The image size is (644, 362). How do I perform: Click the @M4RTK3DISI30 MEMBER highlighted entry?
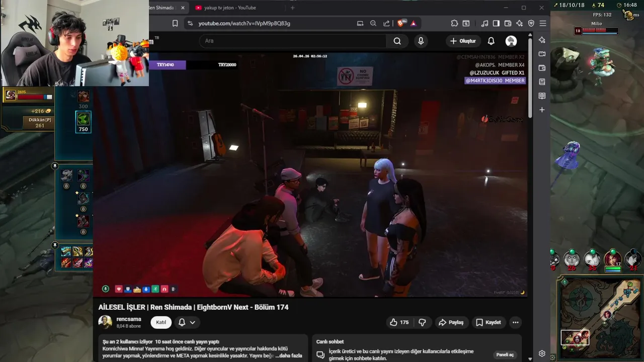tap(495, 80)
